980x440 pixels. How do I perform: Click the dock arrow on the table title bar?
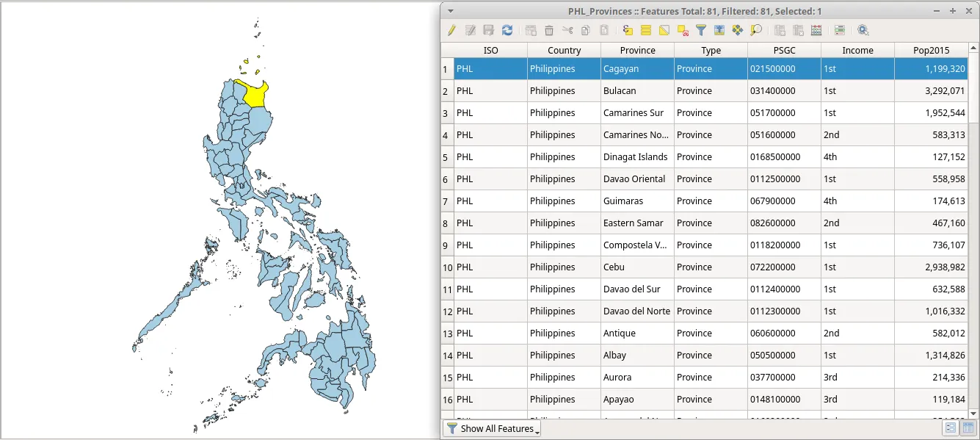(x=450, y=10)
